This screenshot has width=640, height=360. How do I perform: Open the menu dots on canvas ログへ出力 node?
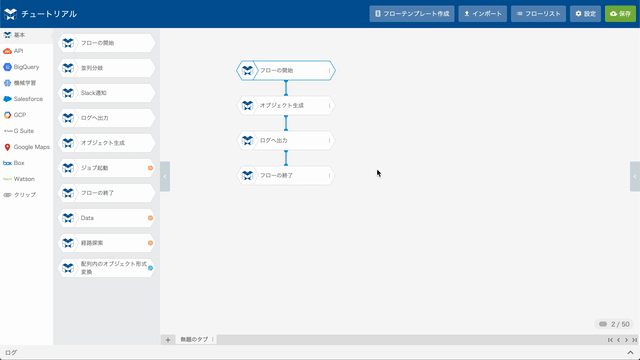[x=329, y=140]
